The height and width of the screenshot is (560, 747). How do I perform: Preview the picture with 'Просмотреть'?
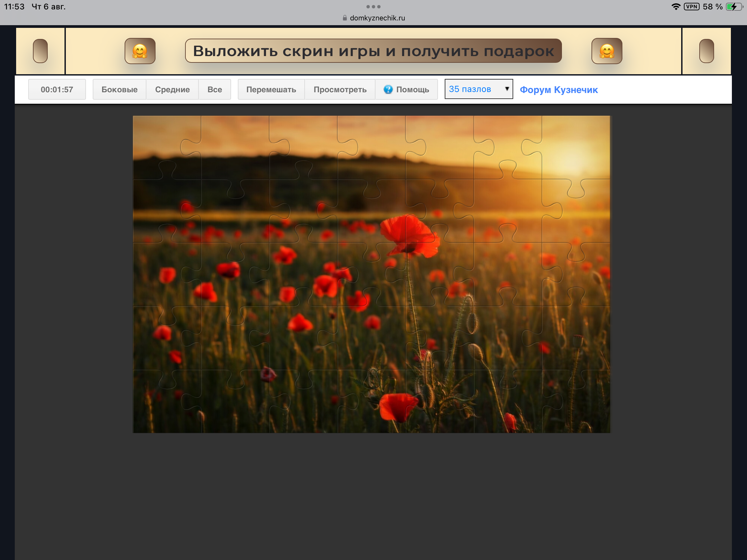pyautogui.click(x=340, y=89)
